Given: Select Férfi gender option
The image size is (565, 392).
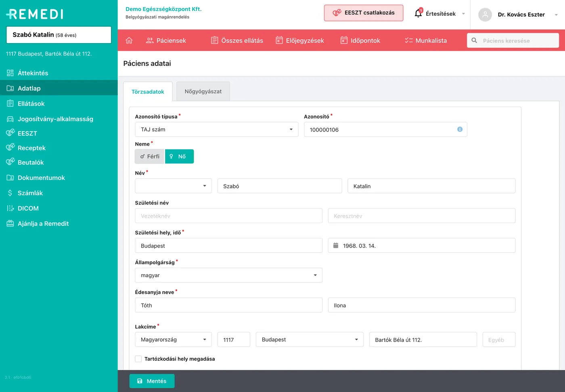Looking at the screenshot, I should click(x=150, y=156).
